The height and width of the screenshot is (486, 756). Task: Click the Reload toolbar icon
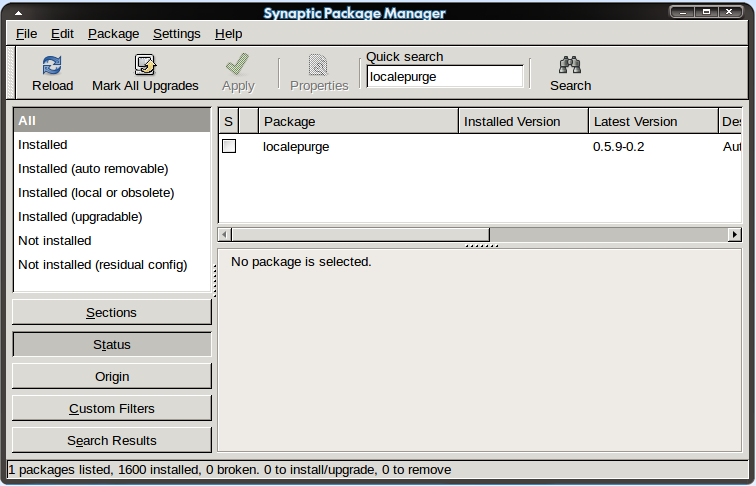[x=52, y=65]
